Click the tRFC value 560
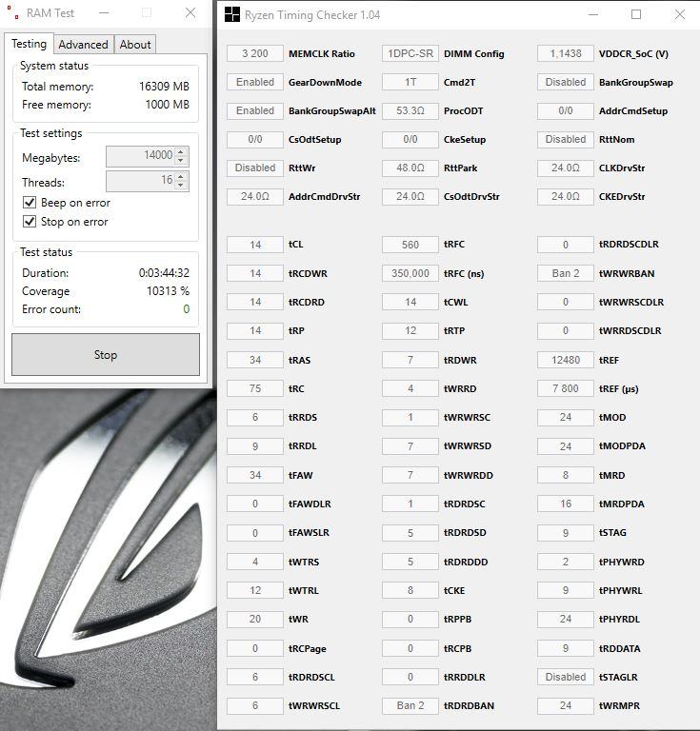The width and height of the screenshot is (700, 731). click(x=410, y=245)
